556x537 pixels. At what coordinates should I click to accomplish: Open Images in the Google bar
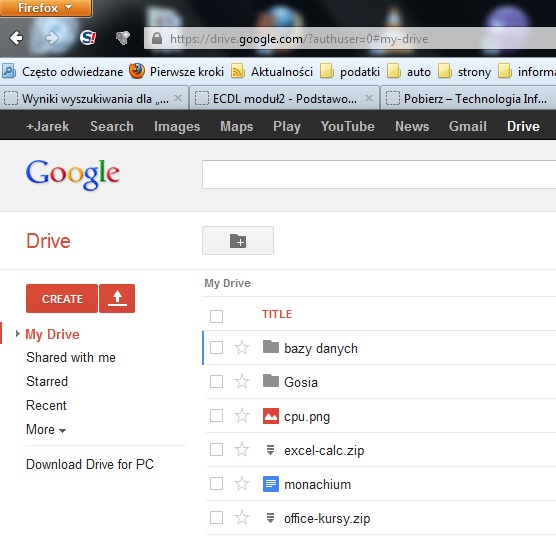click(177, 126)
